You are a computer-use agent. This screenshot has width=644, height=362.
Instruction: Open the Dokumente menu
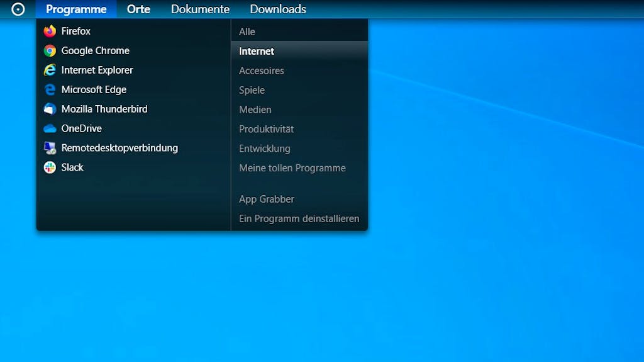(200, 9)
